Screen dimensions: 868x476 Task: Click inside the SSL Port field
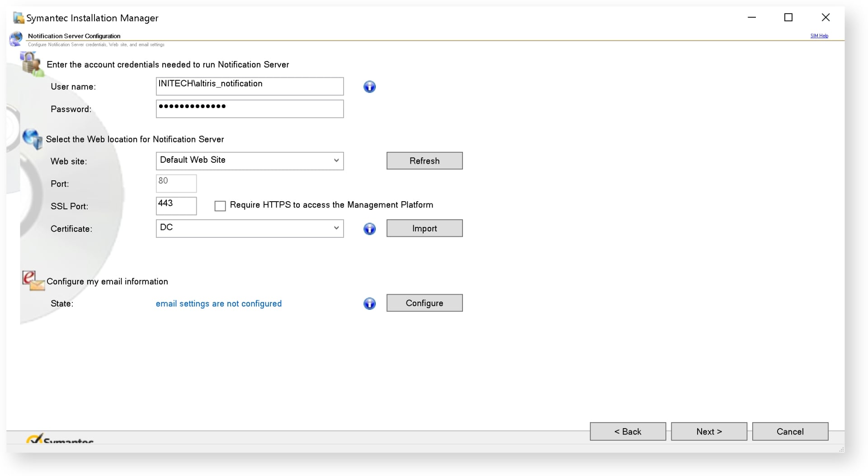click(x=176, y=206)
